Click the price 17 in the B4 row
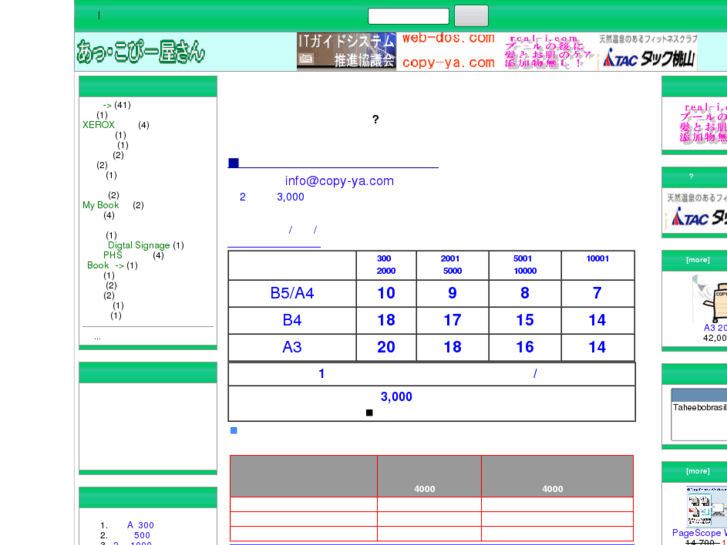The height and width of the screenshot is (545, 727). 453,320
